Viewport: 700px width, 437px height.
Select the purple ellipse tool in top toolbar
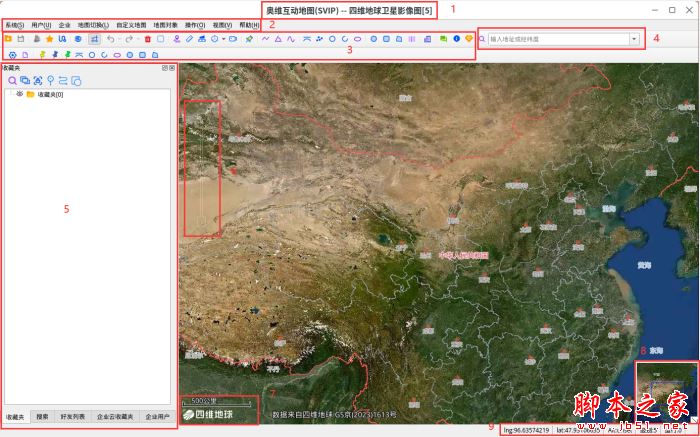click(358, 39)
